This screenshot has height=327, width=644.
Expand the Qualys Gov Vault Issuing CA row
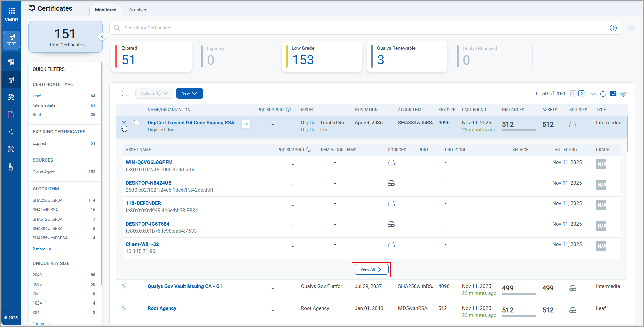tap(124, 286)
